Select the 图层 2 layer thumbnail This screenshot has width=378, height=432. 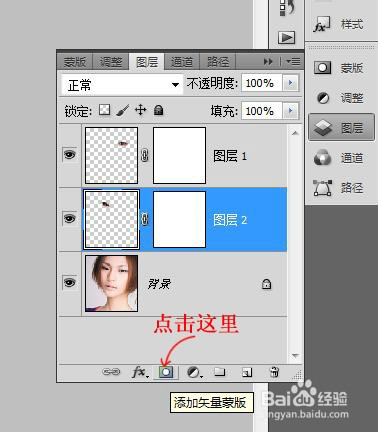pos(111,219)
